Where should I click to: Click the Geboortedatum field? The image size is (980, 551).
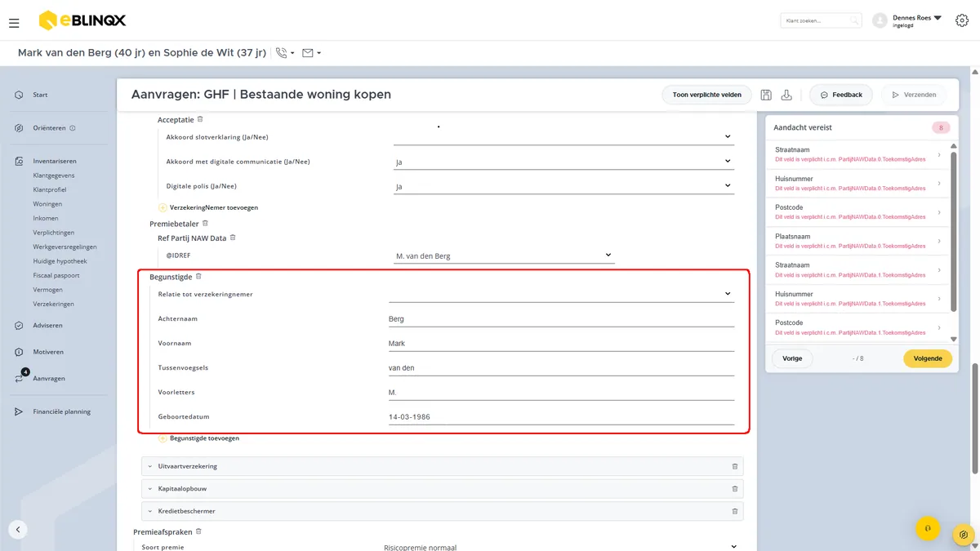click(561, 417)
